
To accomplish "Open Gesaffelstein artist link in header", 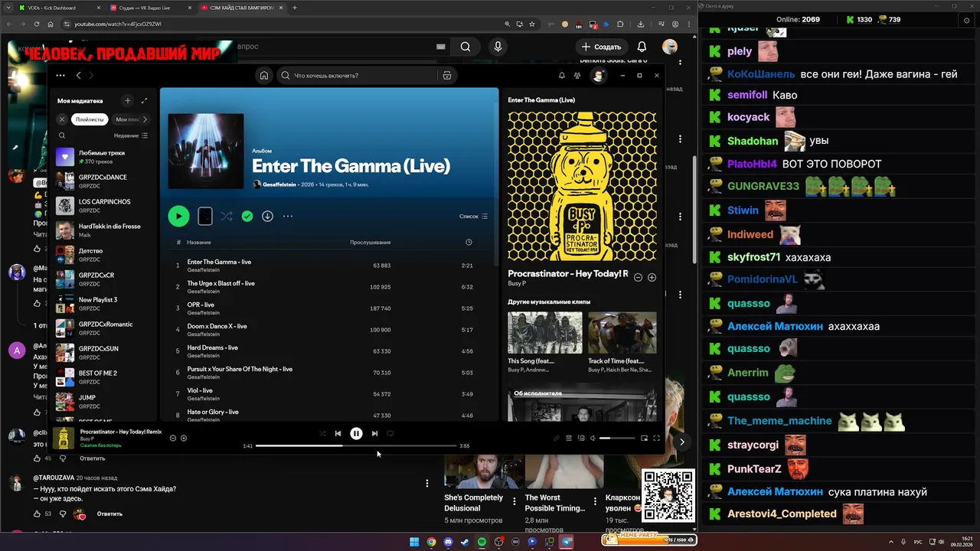I will point(279,184).
